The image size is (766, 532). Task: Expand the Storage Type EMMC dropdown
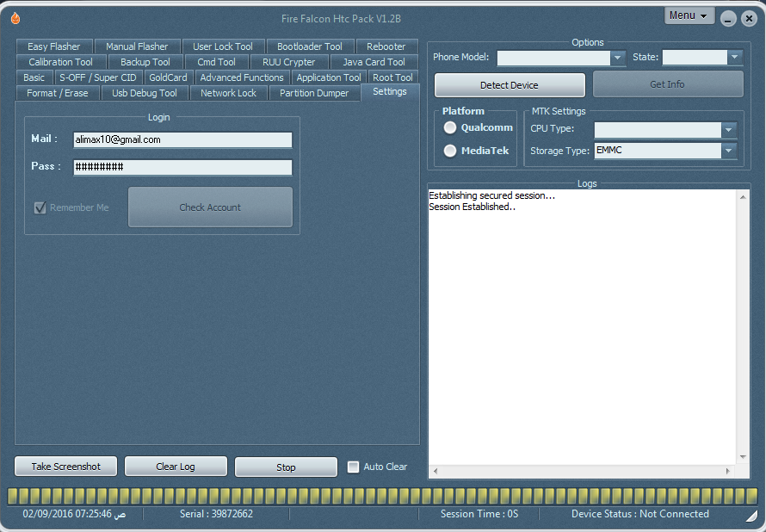(728, 151)
